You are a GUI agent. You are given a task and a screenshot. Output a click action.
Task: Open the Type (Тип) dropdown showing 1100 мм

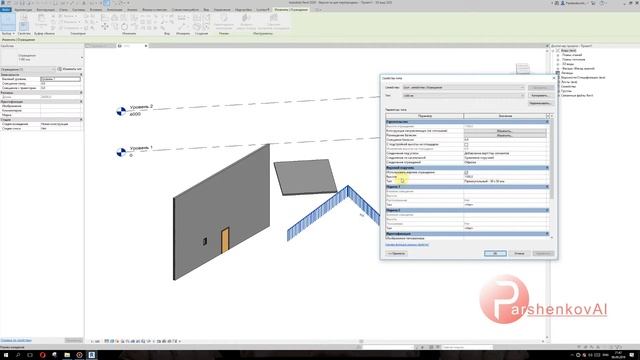[463, 96]
